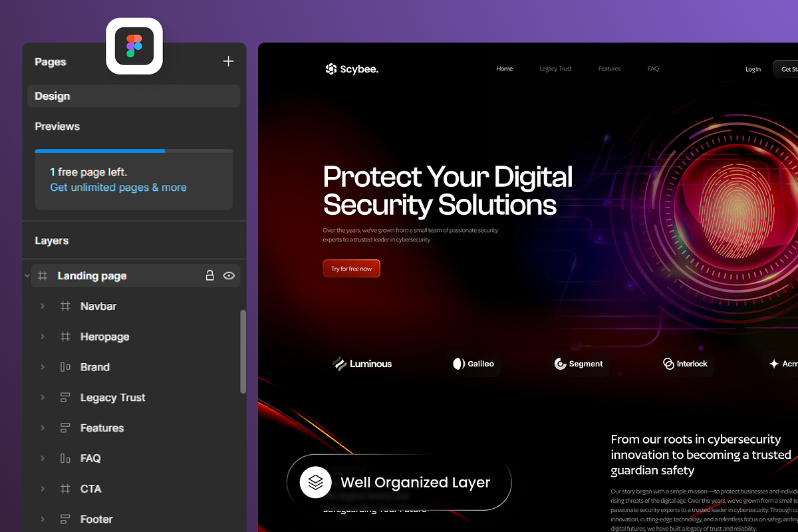
Task: Click the stacked layers badge icon
Action: (316, 482)
